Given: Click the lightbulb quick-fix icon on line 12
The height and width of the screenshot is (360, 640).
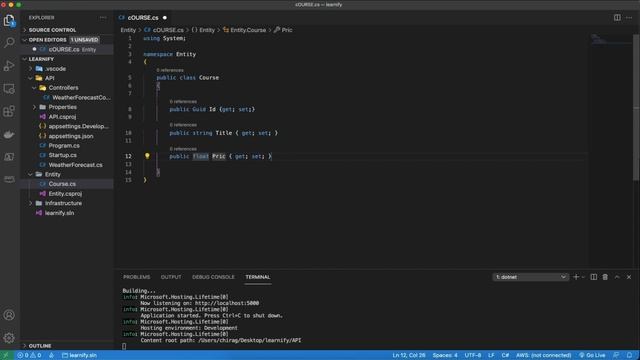Looking at the screenshot, I should 147,156.
